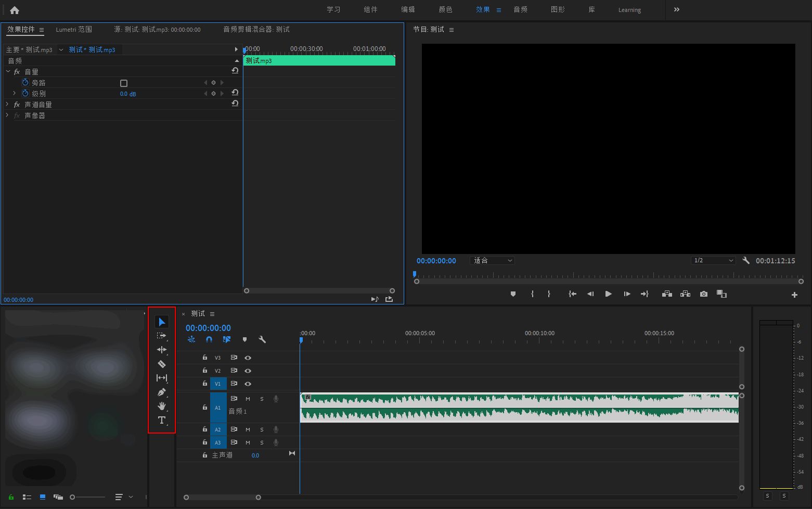Open Program monitor settings wrench
This screenshot has width=812, height=509.
pos(746,260)
